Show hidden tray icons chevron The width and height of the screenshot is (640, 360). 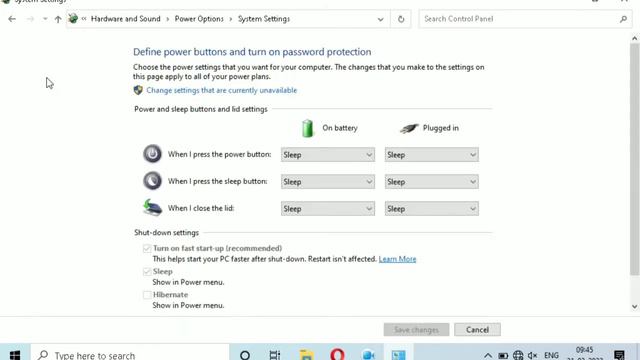[x=488, y=356]
